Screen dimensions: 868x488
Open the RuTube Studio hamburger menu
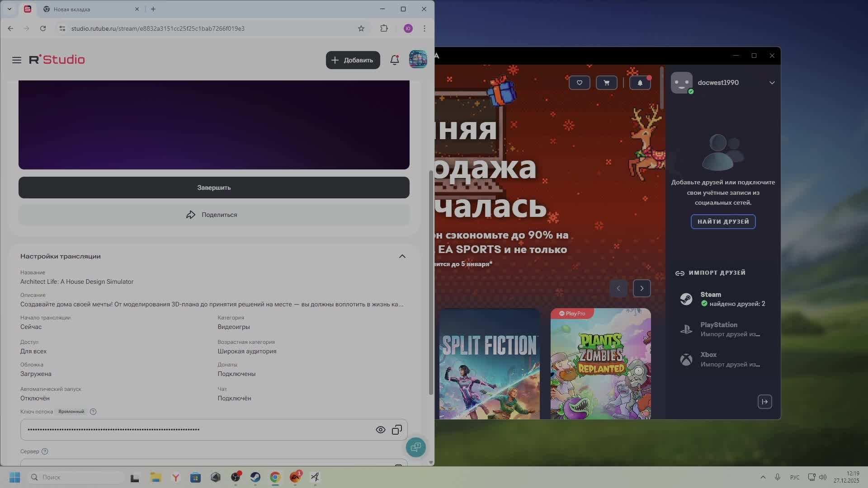[17, 60]
